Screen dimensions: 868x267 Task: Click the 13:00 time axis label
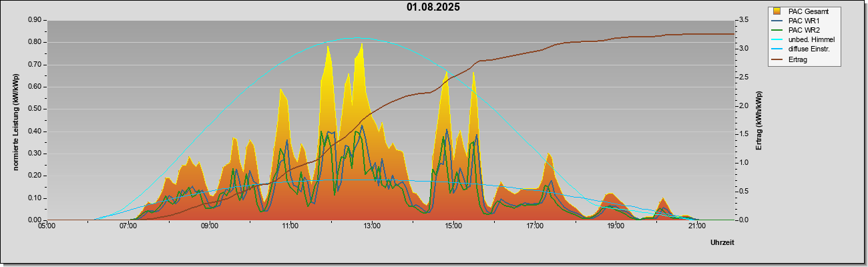point(372,226)
